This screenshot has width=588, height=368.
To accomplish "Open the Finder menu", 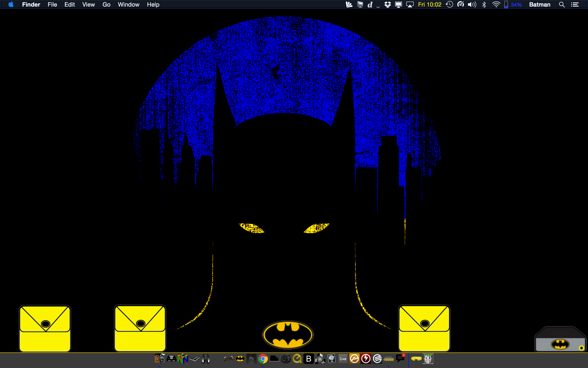I will pyautogui.click(x=31, y=4).
